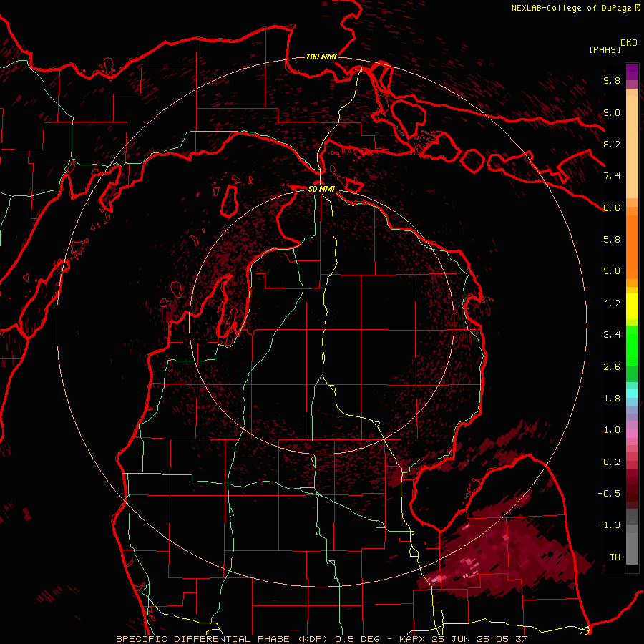Select the 1.0 scale value
644x644 pixels.
point(612,430)
